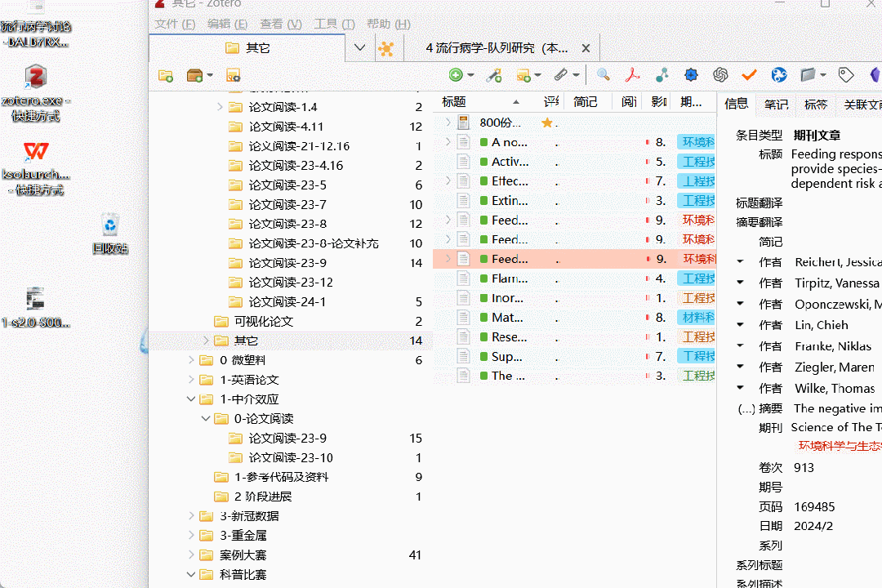882x588 pixels.
Task: Open the tab list dropdown arrow
Action: point(360,48)
